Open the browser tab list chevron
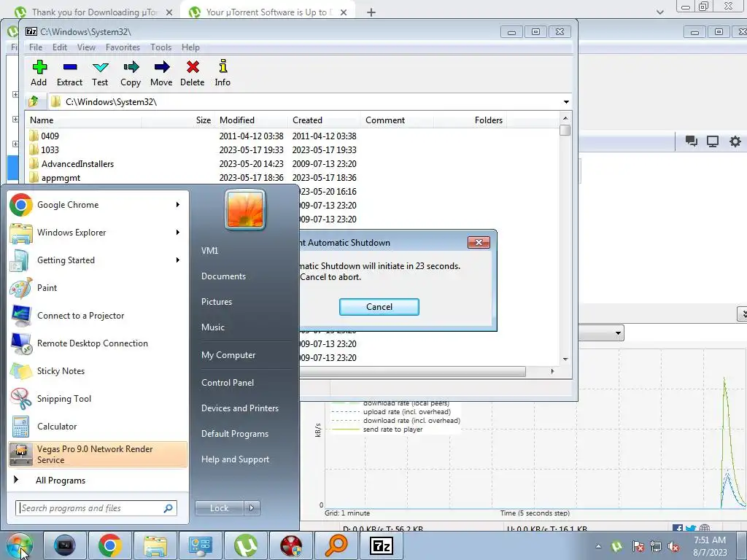This screenshot has height=560, width=747. click(x=659, y=12)
